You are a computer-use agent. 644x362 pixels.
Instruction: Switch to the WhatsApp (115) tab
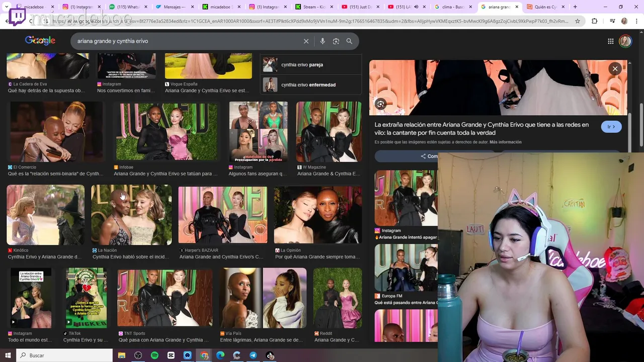click(127, 7)
